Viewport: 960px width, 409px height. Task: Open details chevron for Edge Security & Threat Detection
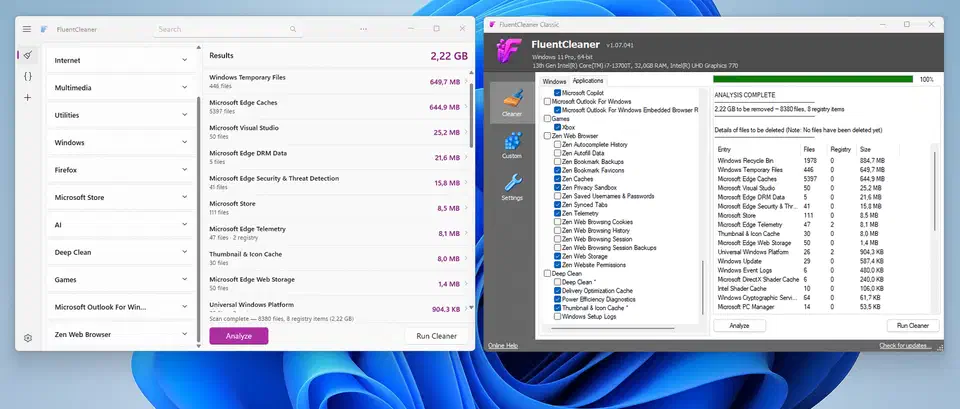(x=466, y=182)
